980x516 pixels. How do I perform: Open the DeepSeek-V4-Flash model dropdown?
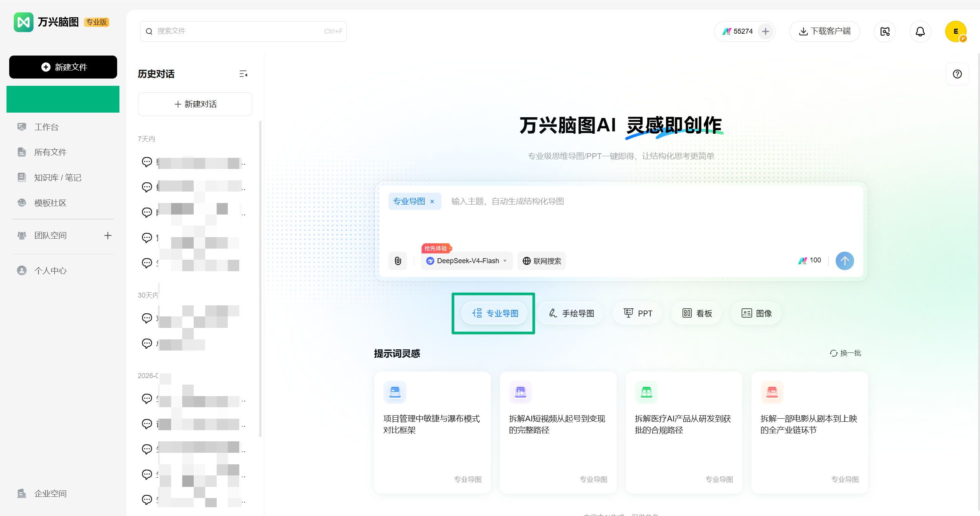tap(467, 261)
